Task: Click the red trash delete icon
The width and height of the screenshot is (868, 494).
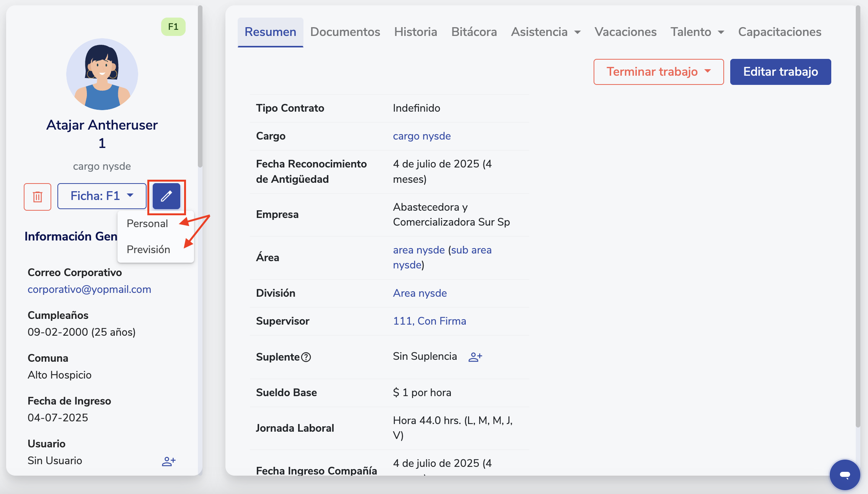Action: 38,197
